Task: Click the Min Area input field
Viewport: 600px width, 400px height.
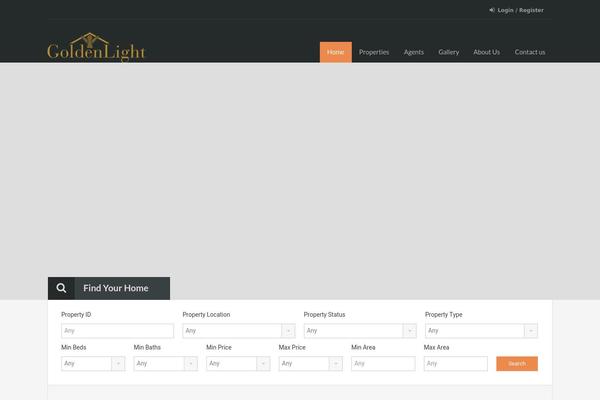Action: [x=383, y=364]
